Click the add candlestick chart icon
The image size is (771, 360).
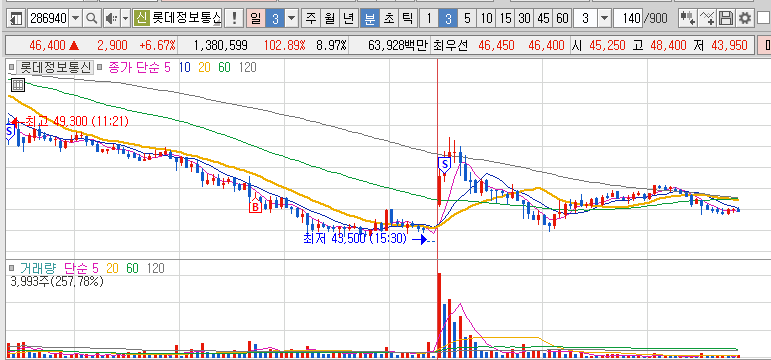[x=687, y=19]
